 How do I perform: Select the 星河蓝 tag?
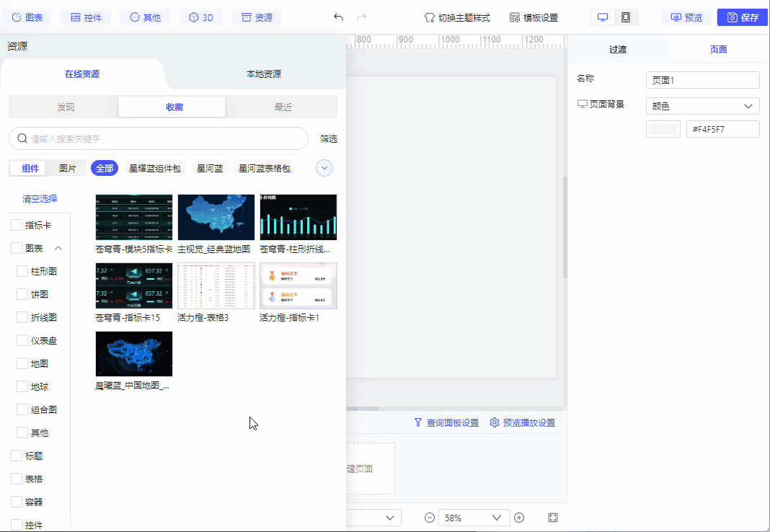pos(210,169)
